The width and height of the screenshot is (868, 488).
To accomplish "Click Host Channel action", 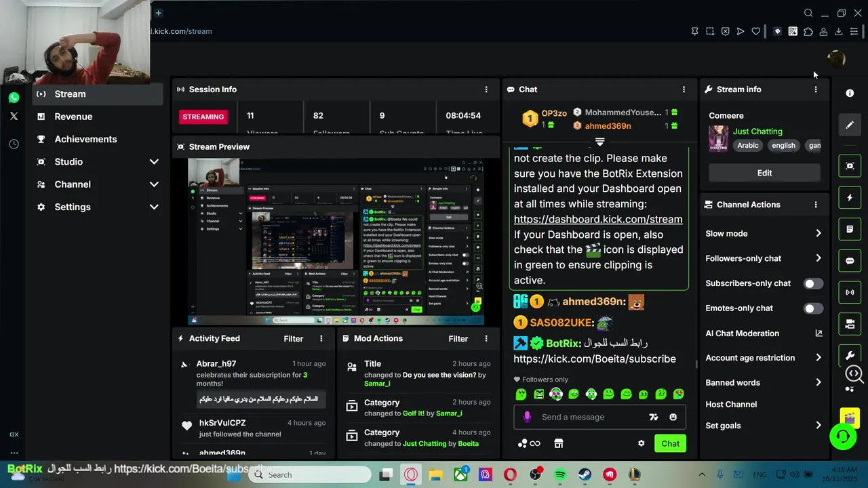I will [x=731, y=405].
